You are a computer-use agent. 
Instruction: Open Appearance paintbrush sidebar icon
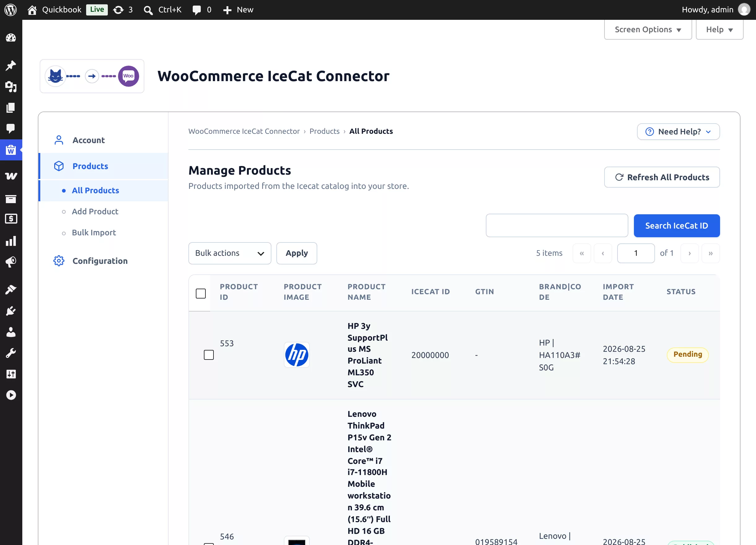11,290
